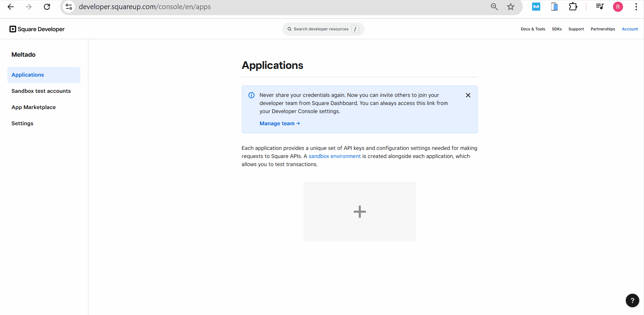Open the media control playlist icon
This screenshot has height=315, width=644.
(x=600, y=6)
